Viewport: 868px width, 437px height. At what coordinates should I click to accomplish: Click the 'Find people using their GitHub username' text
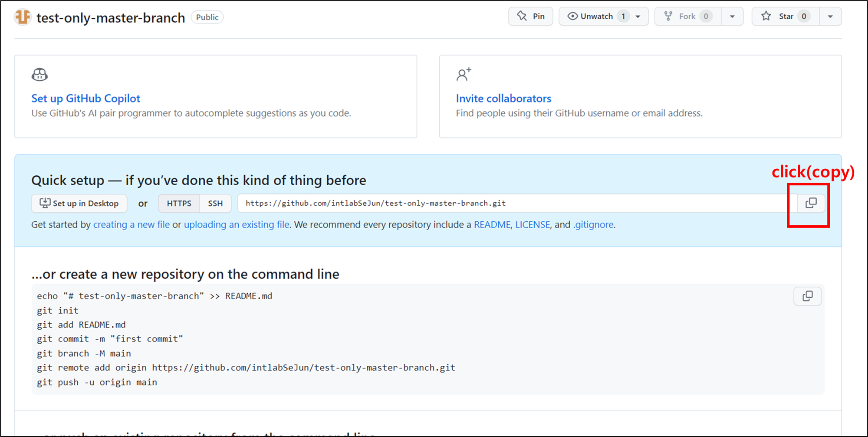click(x=579, y=113)
